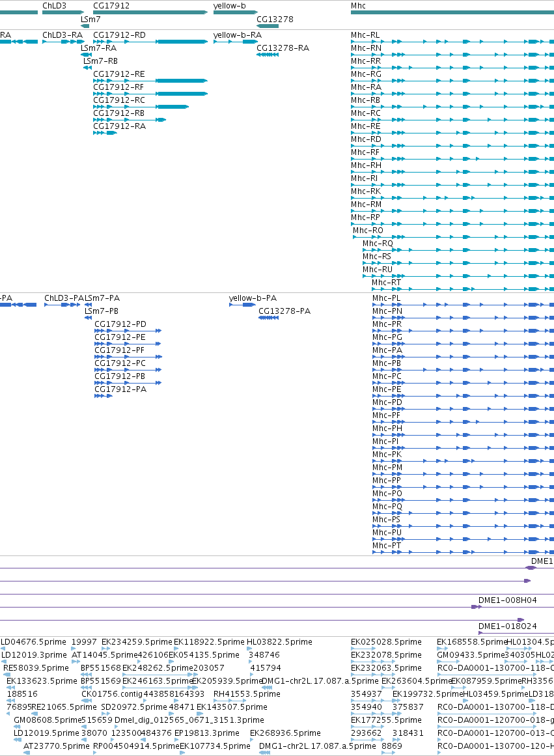The height and width of the screenshot is (756, 554).
Task: Click protein ChLD3-PA
Action: point(64,298)
